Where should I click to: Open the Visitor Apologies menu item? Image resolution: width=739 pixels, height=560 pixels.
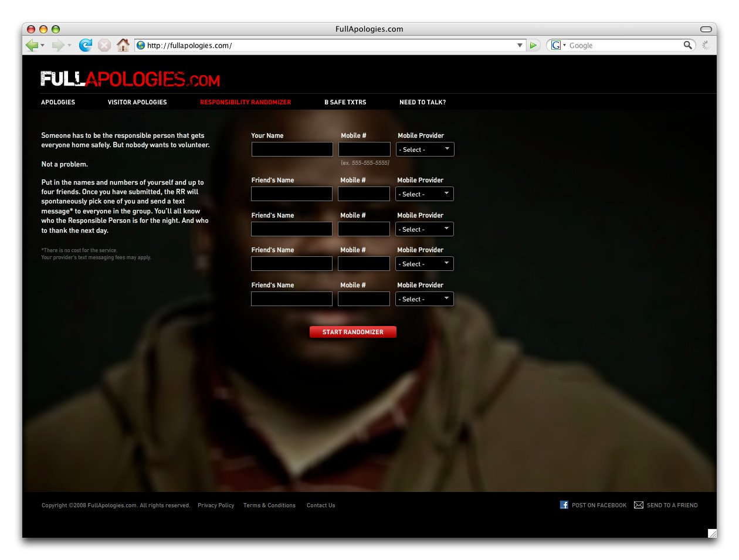click(x=137, y=102)
